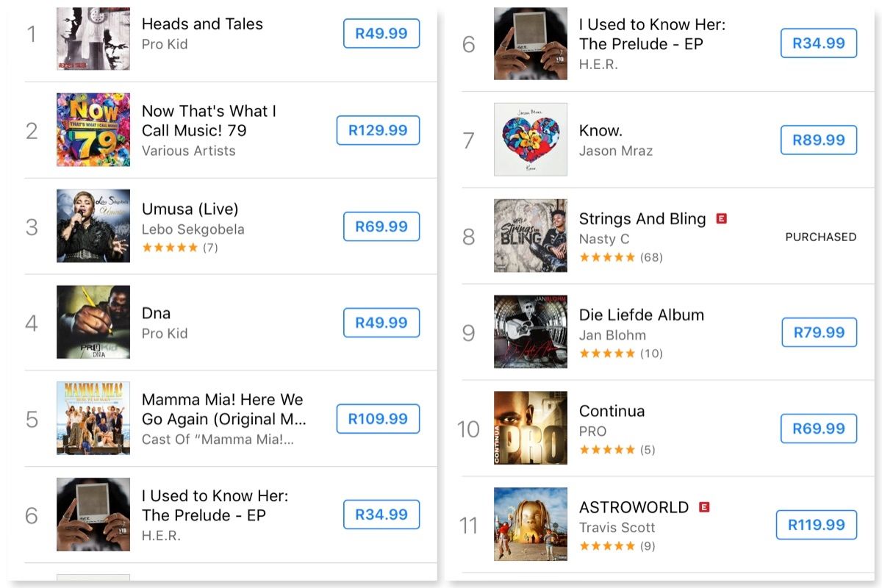Purchase Umusa (Live) for R69.99
Screen dimensions: 882x588
click(x=381, y=226)
